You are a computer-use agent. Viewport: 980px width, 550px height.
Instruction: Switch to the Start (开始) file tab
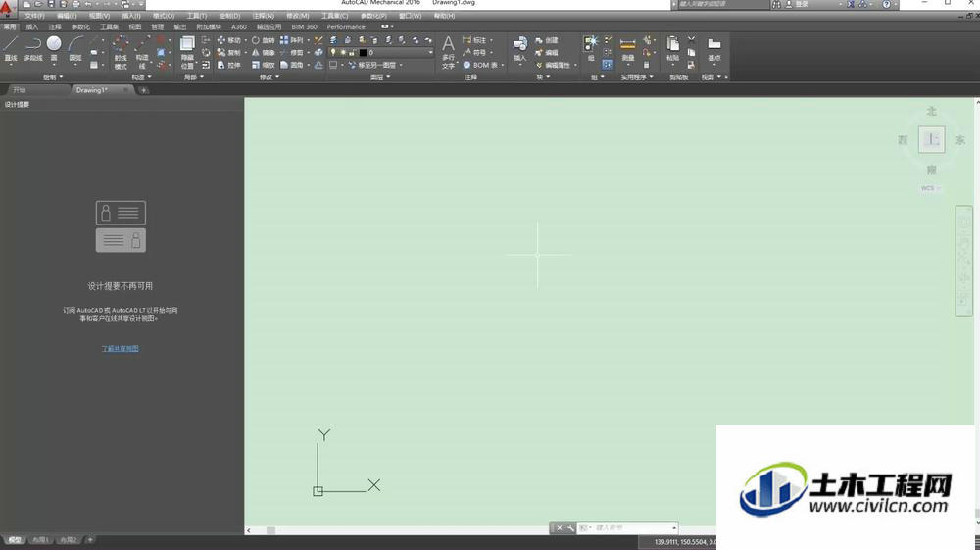click(x=20, y=90)
